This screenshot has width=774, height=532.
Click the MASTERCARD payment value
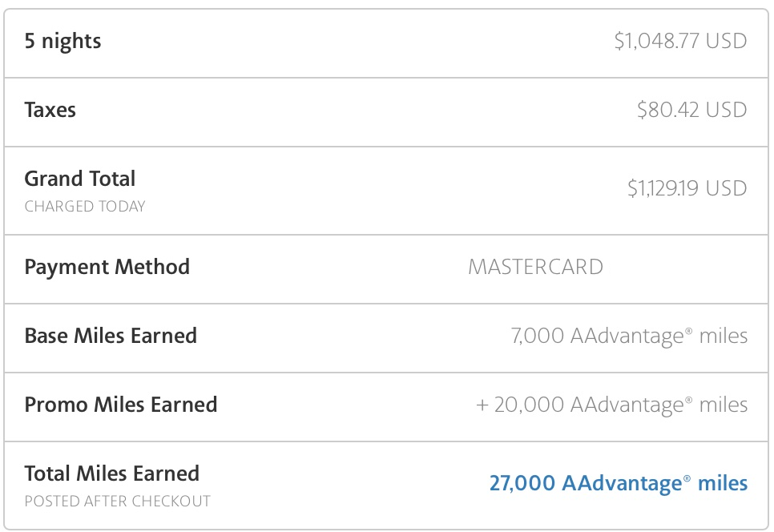pyautogui.click(x=535, y=267)
